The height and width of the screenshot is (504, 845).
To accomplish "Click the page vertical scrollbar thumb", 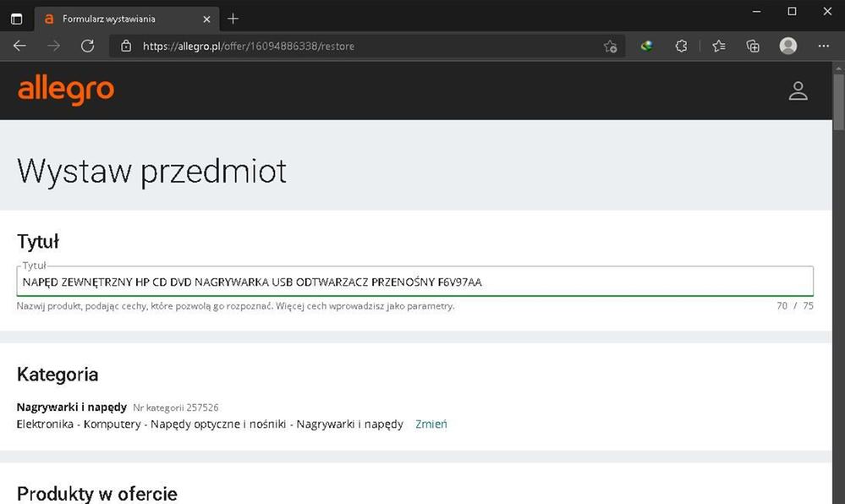I will (x=838, y=102).
